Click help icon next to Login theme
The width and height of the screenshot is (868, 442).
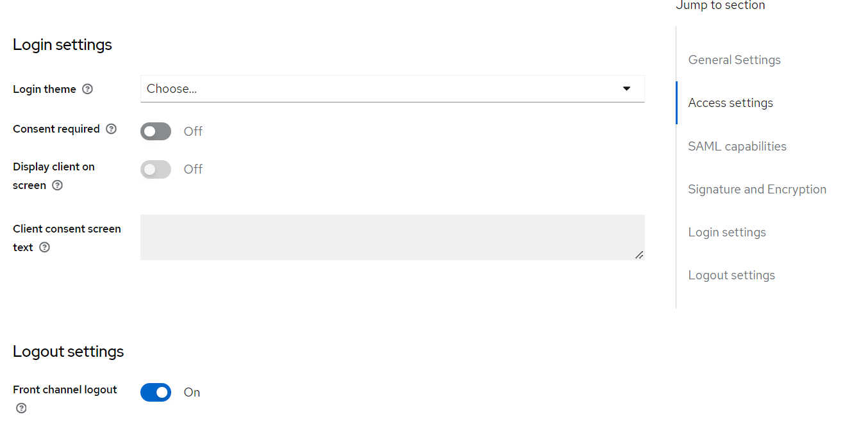tap(88, 89)
